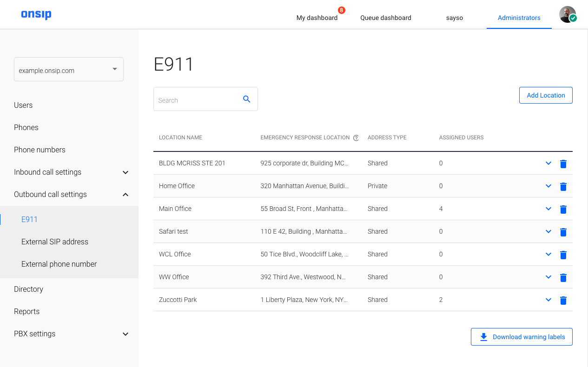Delete the BLDG MCRISS STE 201 location
This screenshot has height=367, width=588.
(563, 164)
